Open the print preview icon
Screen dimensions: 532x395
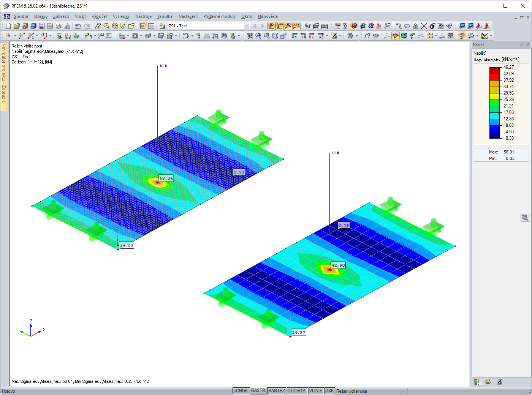67,26
